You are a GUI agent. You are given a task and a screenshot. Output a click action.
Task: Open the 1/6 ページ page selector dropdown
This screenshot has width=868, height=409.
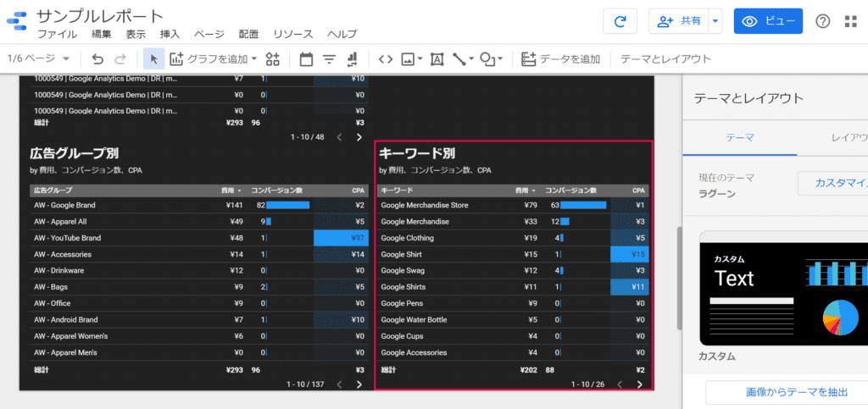pos(39,58)
